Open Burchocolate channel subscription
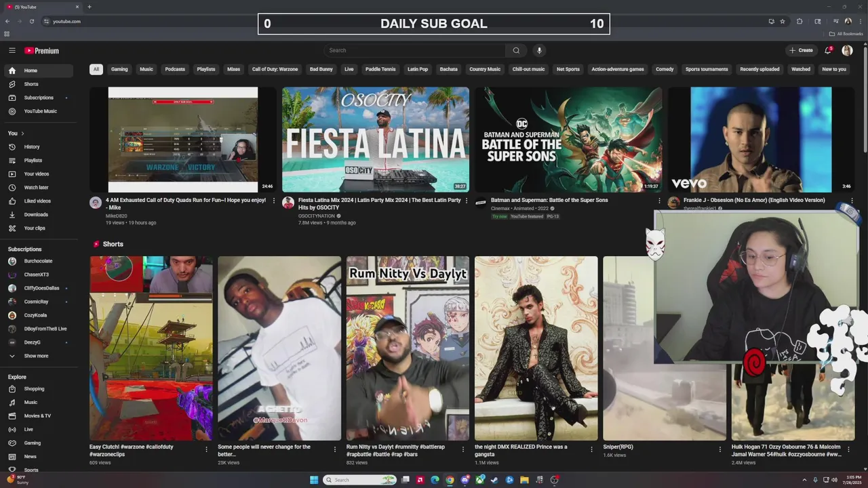Image resolution: width=868 pixels, height=488 pixels. click(x=38, y=261)
